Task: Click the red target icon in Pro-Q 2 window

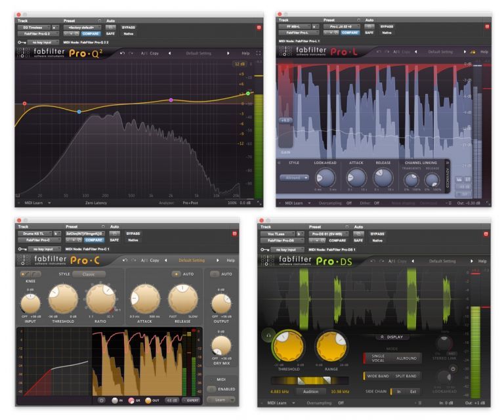Action: (x=259, y=28)
